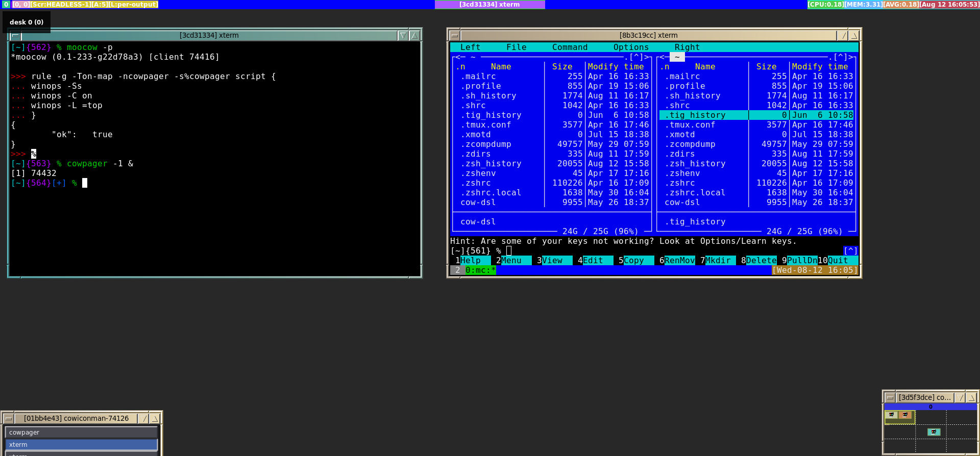Select the teal xterm thumbnail in the pager
This screenshot has height=456, width=980.
pyautogui.click(x=934, y=432)
